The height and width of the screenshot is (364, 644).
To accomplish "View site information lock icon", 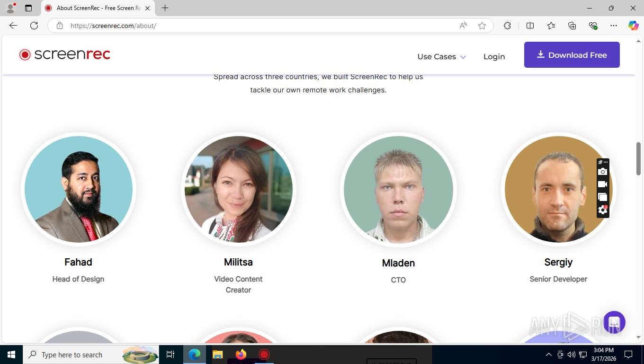I will tap(60, 26).
